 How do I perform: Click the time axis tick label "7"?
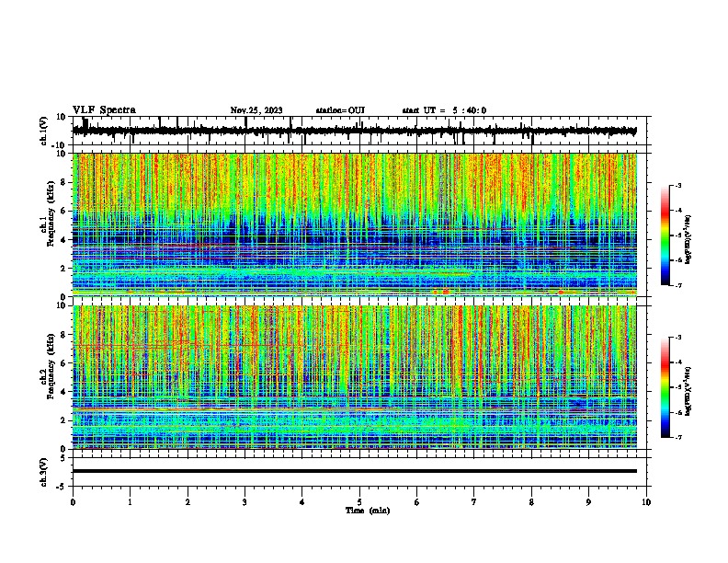[x=474, y=502]
